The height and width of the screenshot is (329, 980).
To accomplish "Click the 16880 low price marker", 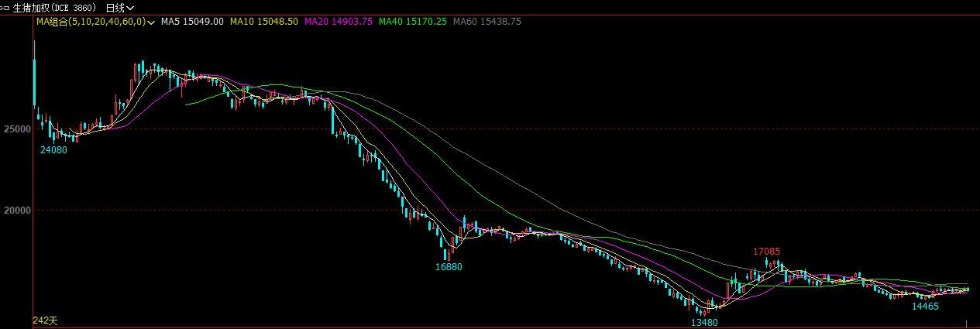I will pos(449,267).
